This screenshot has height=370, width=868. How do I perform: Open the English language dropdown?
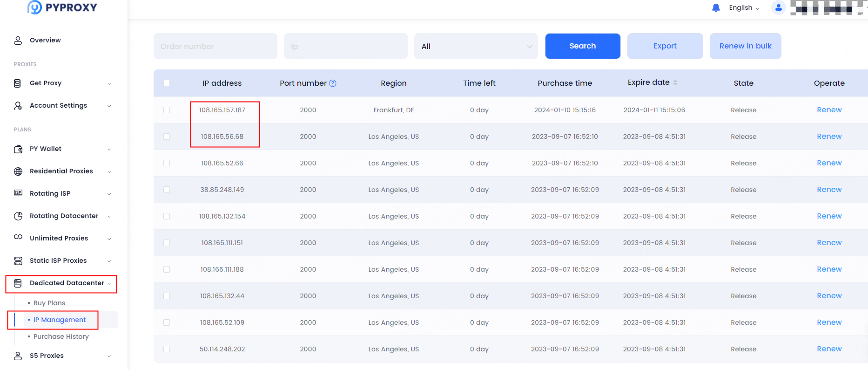click(744, 8)
